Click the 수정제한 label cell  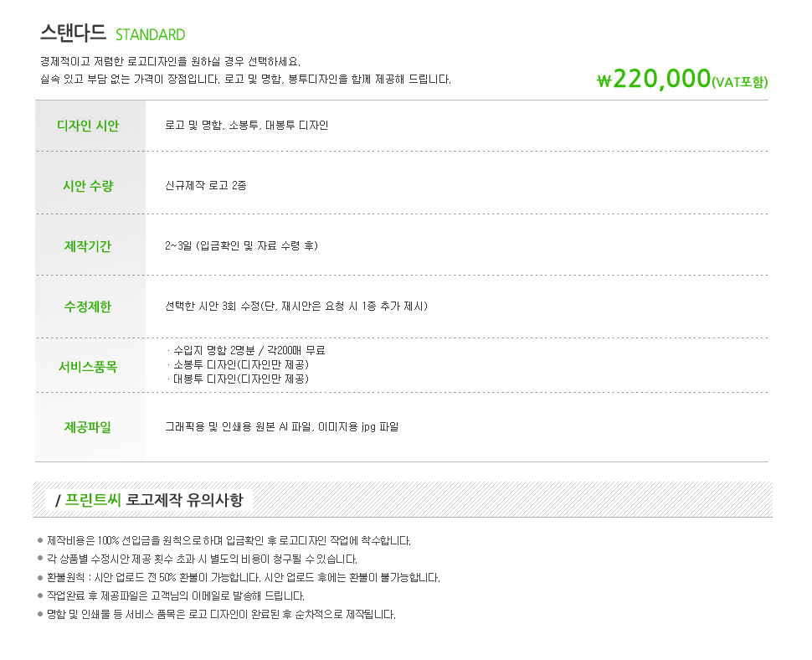click(90, 307)
